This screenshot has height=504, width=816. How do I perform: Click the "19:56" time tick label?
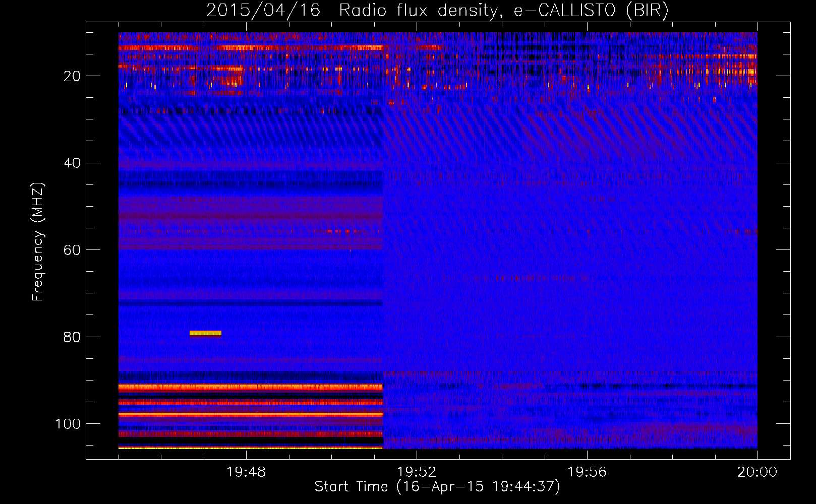pos(587,472)
